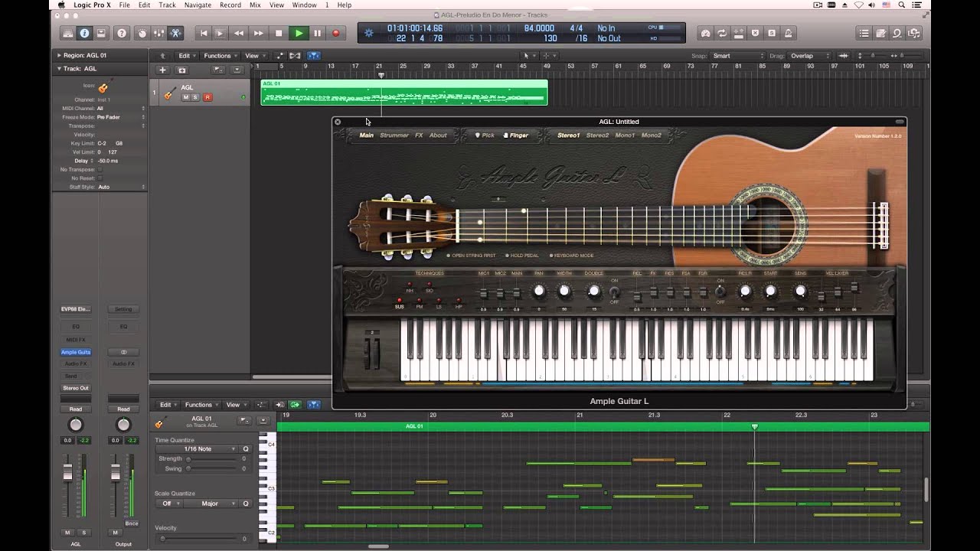Rewind the playhead

(239, 33)
